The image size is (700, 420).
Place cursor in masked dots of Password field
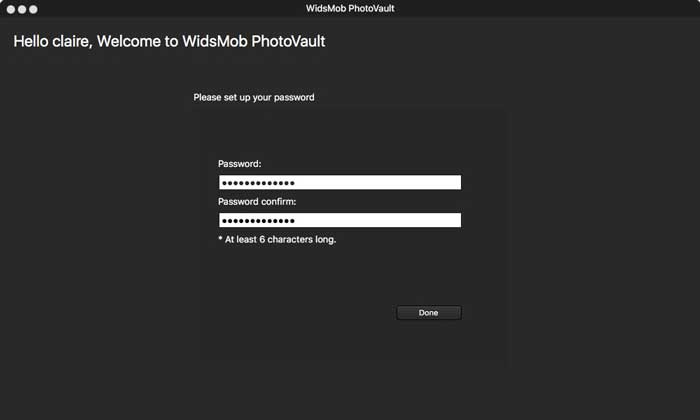(x=258, y=183)
